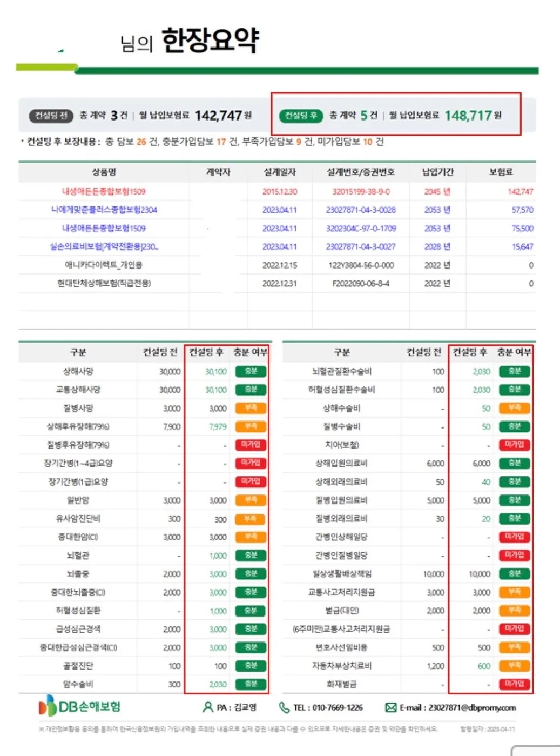Click the 컨설팅 후 보장내용 summary line
The image size is (560, 756).
pyautogui.click(x=203, y=142)
